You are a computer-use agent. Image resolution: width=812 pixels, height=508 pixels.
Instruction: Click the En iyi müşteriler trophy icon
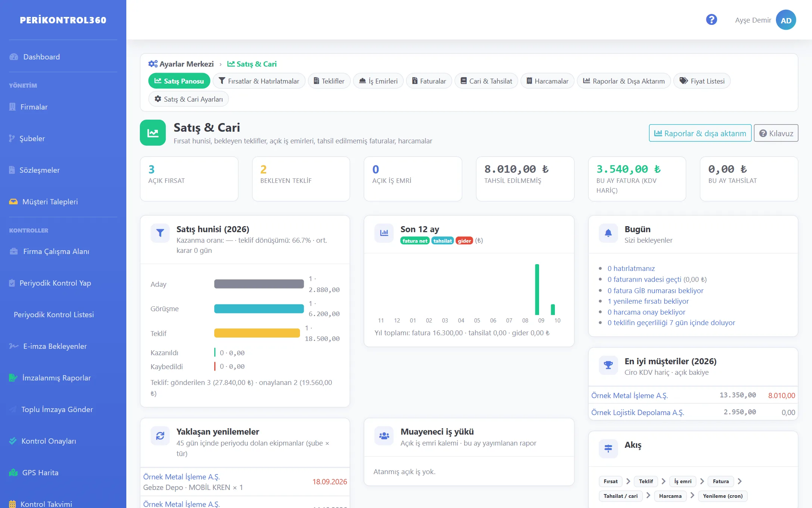608,365
